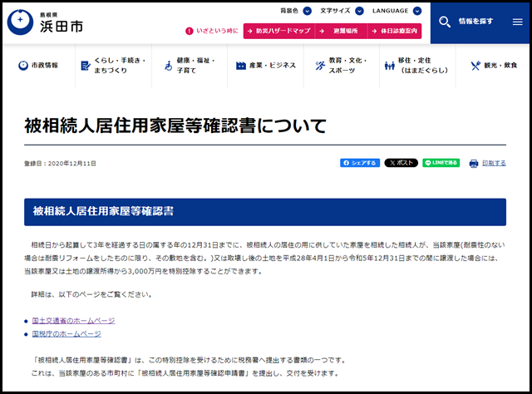Click the red exclamation alert icon

[x=189, y=31]
